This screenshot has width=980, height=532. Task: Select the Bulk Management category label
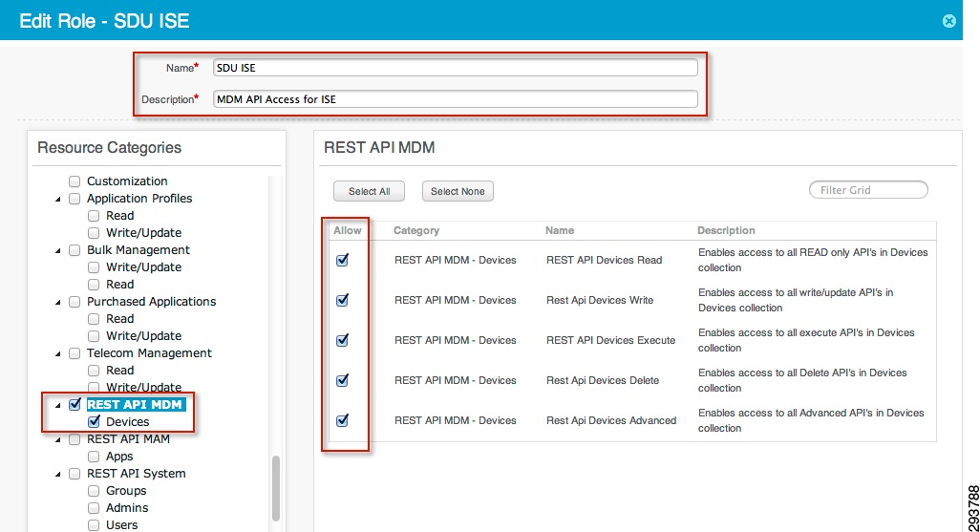(138, 250)
